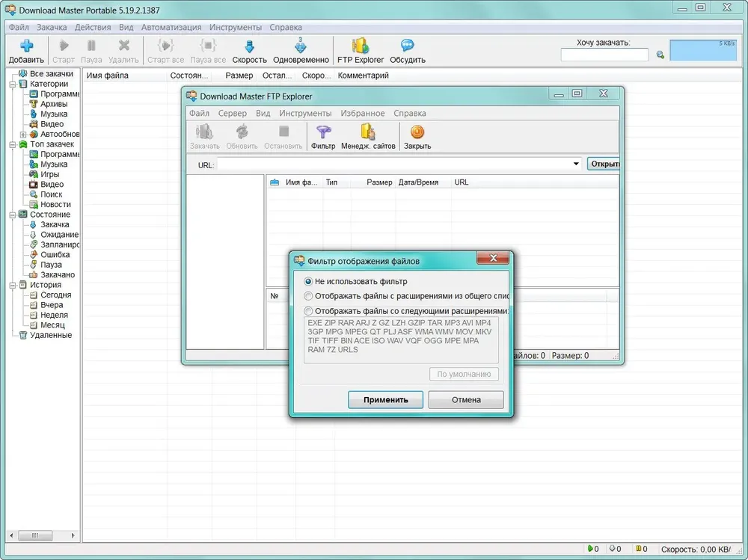The image size is (748, 560).
Task: Click the Хочу закачать search input field
Action: 604,55
